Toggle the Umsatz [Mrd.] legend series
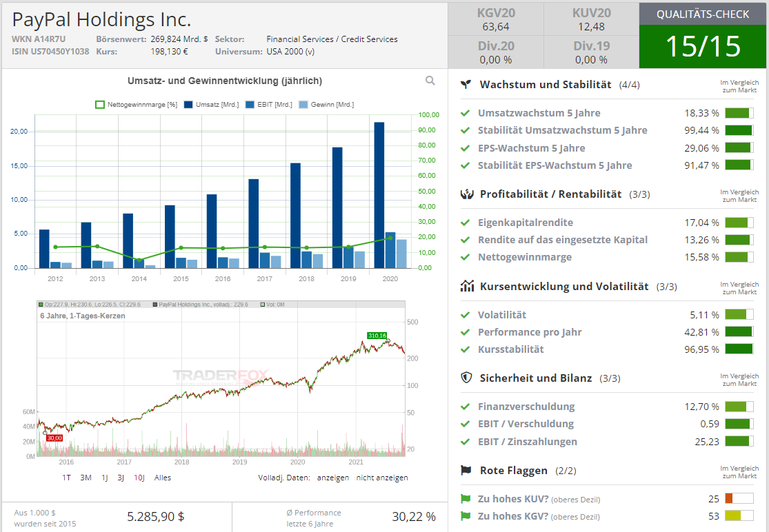Viewport: 769px width, 532px height. (x=212, y=105)
